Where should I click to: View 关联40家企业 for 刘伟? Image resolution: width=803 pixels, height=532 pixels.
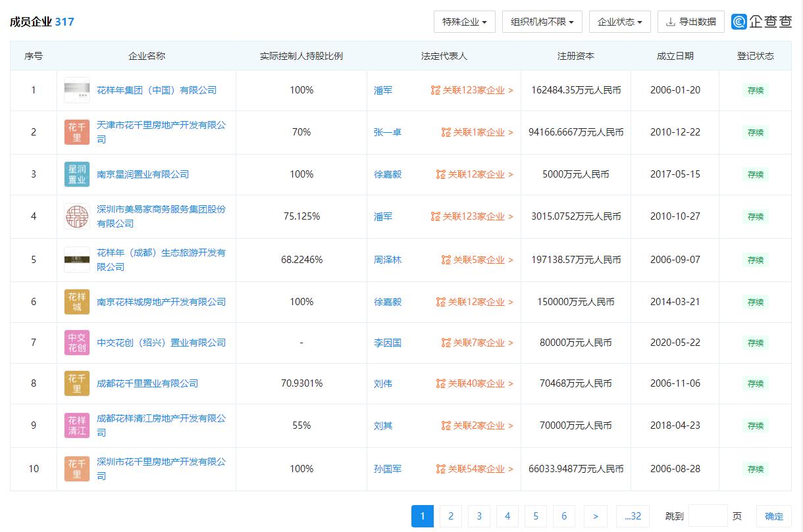click(475, 383)
